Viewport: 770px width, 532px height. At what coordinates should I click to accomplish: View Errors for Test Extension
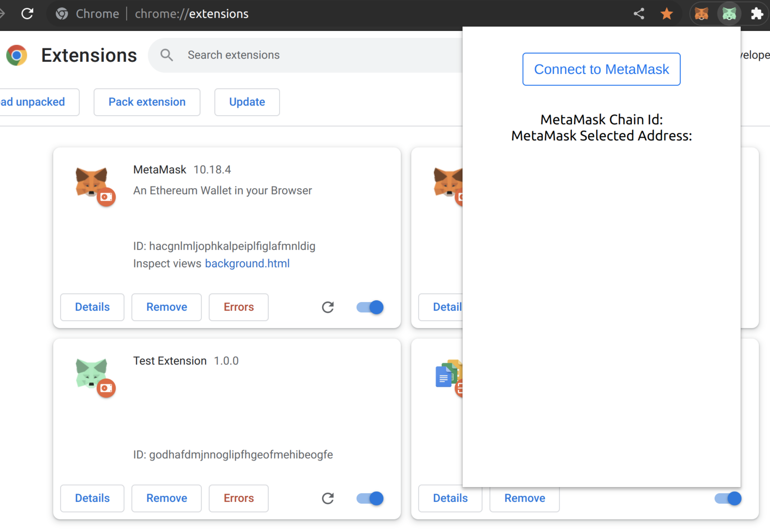coord(238,498)
